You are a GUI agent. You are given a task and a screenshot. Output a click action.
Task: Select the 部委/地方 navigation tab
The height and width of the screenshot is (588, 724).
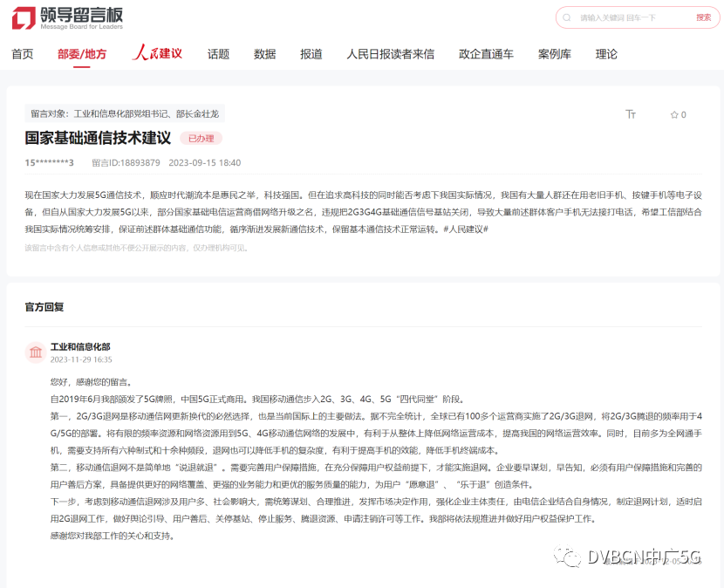coord(82,54)
